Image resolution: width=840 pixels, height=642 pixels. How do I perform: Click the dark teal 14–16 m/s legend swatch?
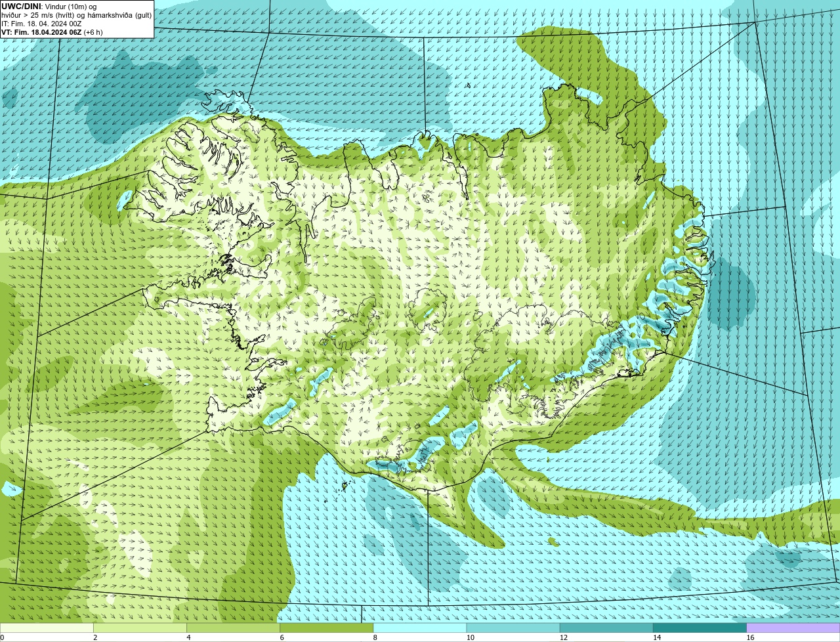pos(700,628)
